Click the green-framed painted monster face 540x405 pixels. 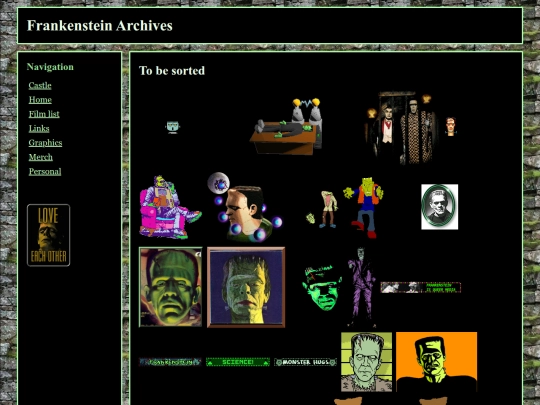coord(170,287)
